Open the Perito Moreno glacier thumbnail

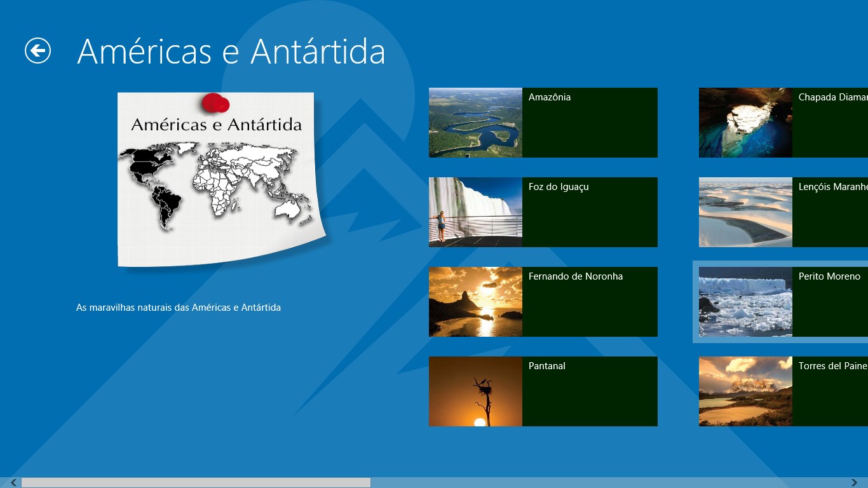point(745,302)
